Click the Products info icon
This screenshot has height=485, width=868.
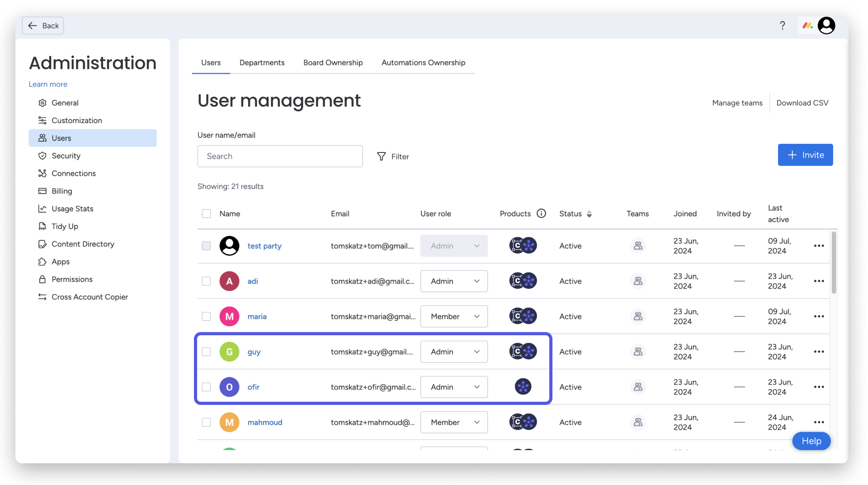[x=541, y=214]
